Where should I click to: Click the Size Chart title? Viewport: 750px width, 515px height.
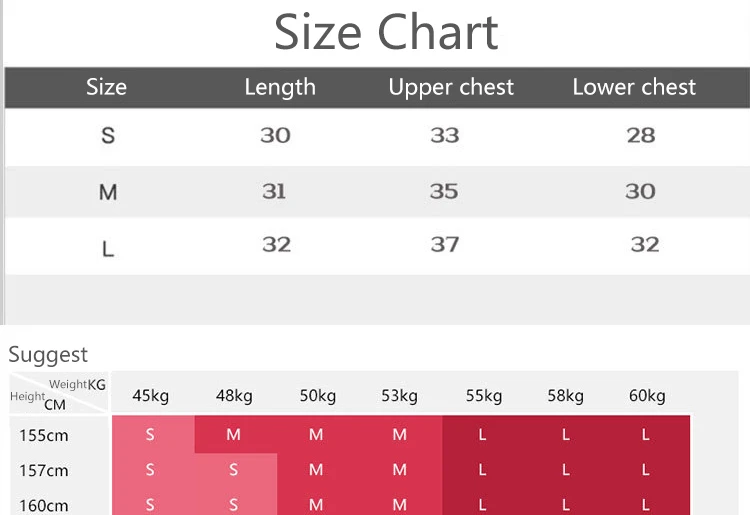point(386,32)
